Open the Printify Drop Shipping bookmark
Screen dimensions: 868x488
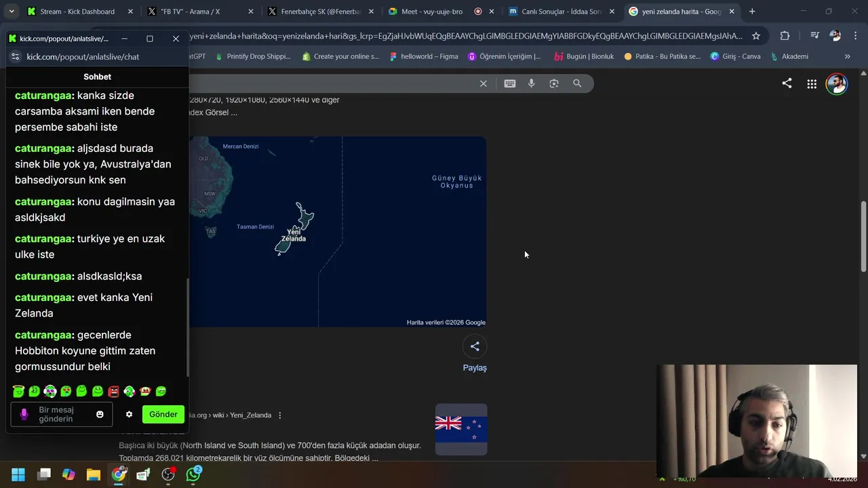253,56
